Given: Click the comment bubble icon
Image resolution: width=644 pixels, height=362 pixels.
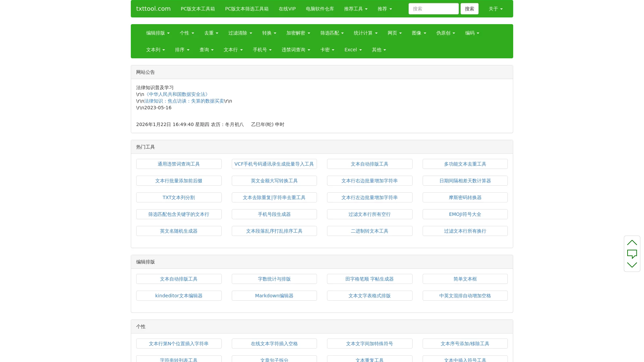Looking at the screenshot, I should click(632, 254).
